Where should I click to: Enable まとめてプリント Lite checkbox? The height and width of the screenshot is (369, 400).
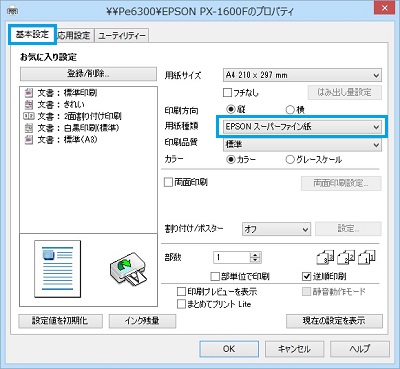(x=181, y=304)
